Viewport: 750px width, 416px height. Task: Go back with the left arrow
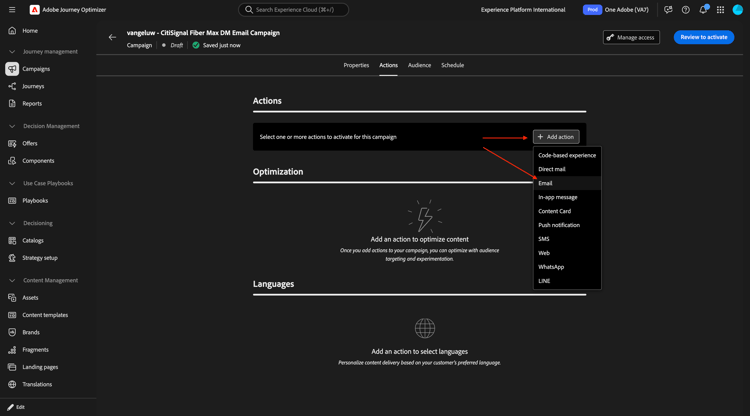tap(112, 37)
